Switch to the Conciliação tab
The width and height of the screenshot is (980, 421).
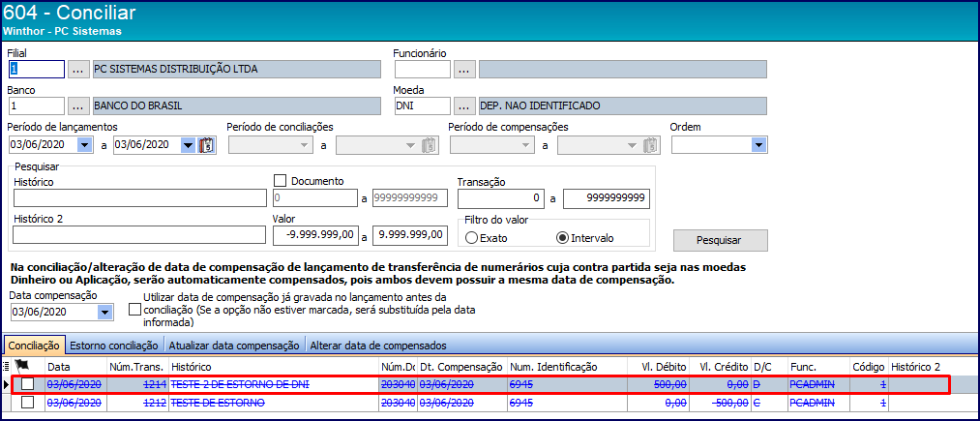click(x=35, y=346)
